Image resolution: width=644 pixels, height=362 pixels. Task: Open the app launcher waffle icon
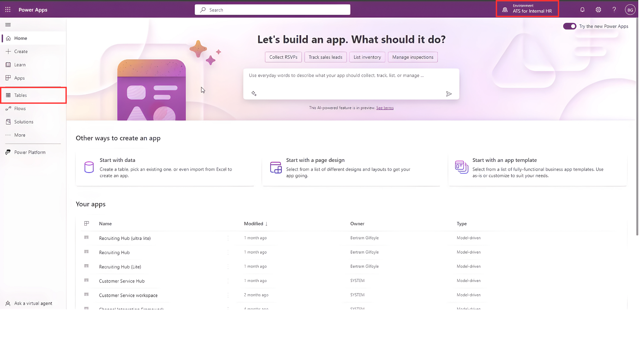pyautogui.click(x=8, y=10)
